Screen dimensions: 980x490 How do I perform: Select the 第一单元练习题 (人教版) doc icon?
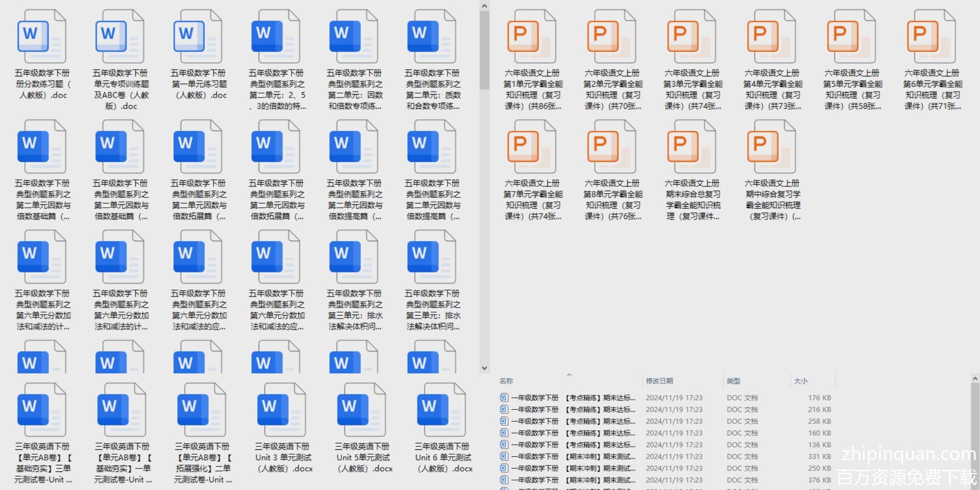pyautogui.click(x=198, y=37)
